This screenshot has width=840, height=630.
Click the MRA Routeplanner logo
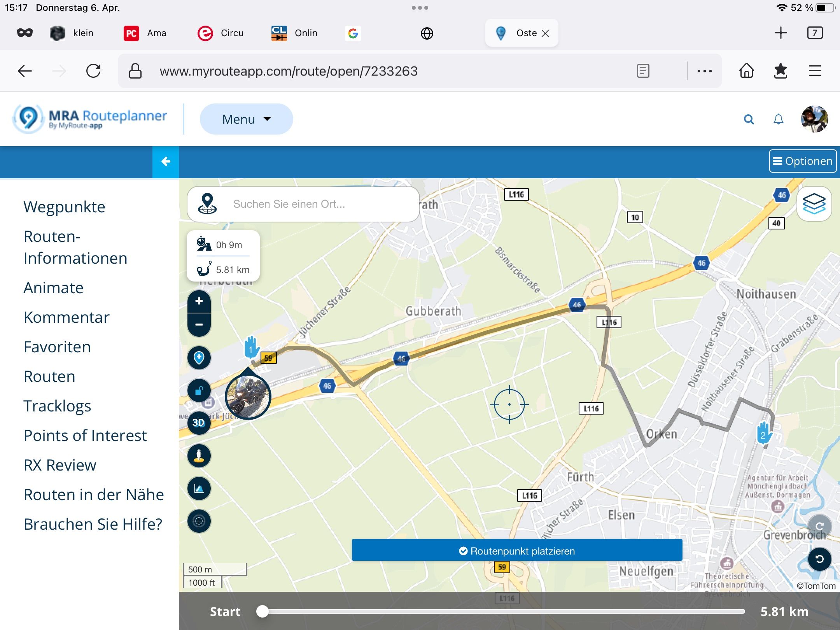pyautogui.click(x=90, y=119)
